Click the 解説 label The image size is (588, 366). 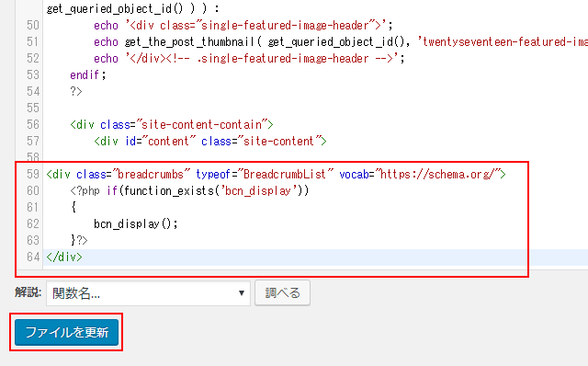click(x=28, y=292)
